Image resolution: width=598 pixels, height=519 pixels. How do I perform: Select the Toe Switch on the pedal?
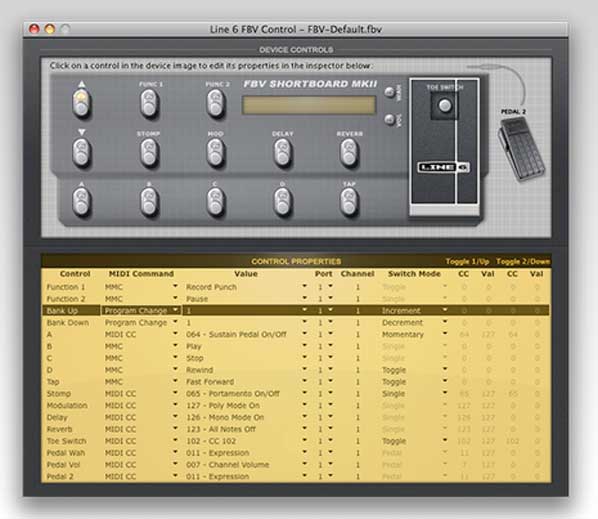pyautogui.click(x=444, y=106)
